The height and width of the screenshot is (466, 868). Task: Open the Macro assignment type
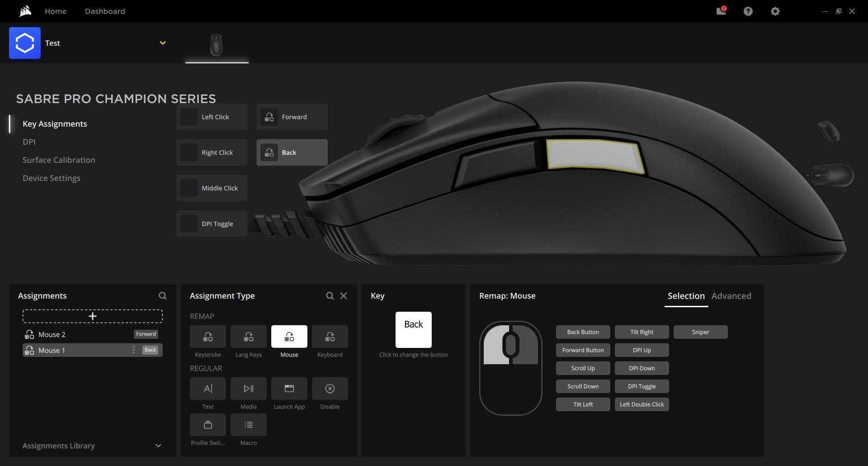(248, 425)
